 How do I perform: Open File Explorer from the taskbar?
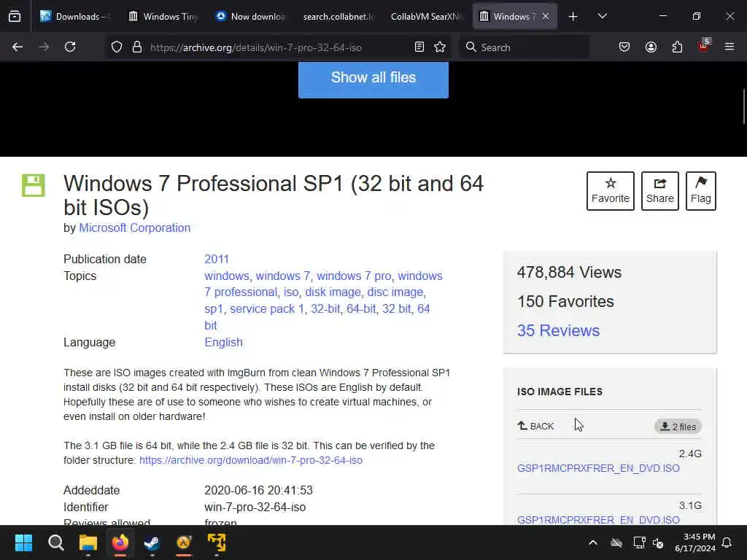point(88,542)
